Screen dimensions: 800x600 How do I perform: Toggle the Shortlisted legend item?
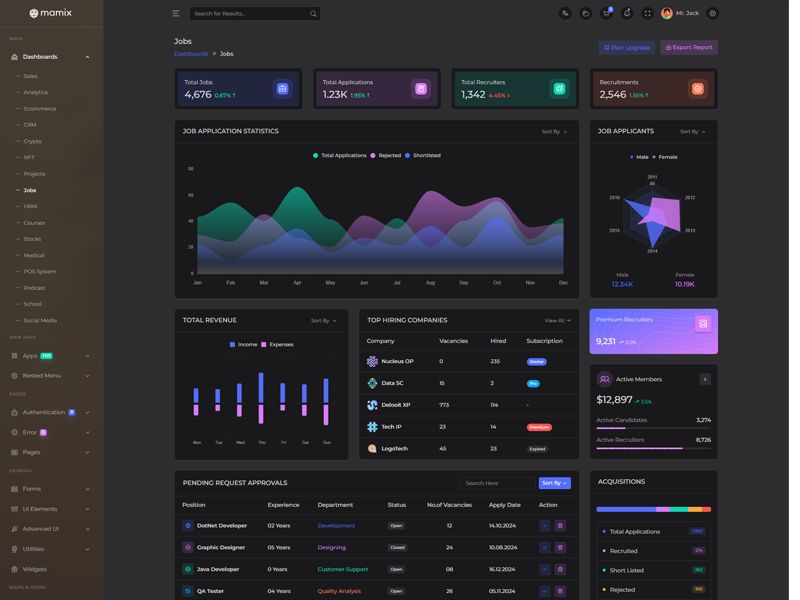pyautogui.click(x=423, y=156)
